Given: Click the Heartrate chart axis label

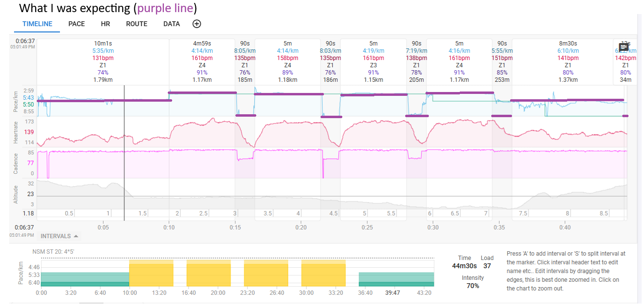Looking at the screenshot, I should [x=16, y=132].
